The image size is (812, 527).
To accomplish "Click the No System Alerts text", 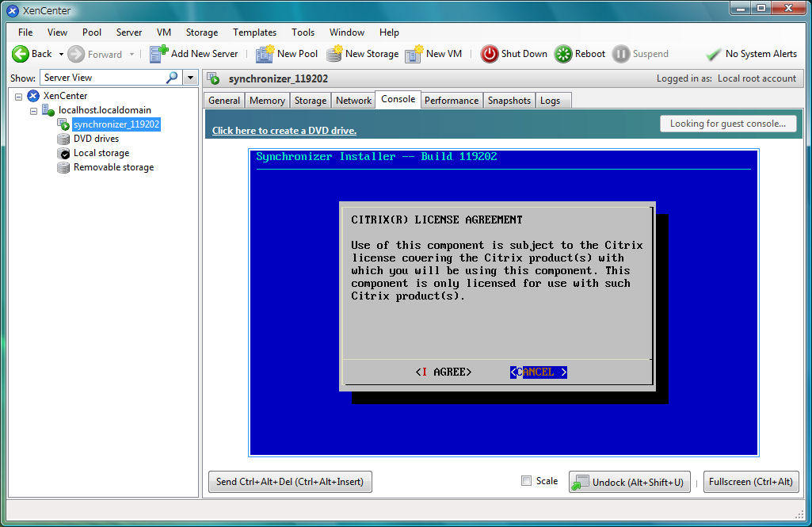I will point(761,54).
